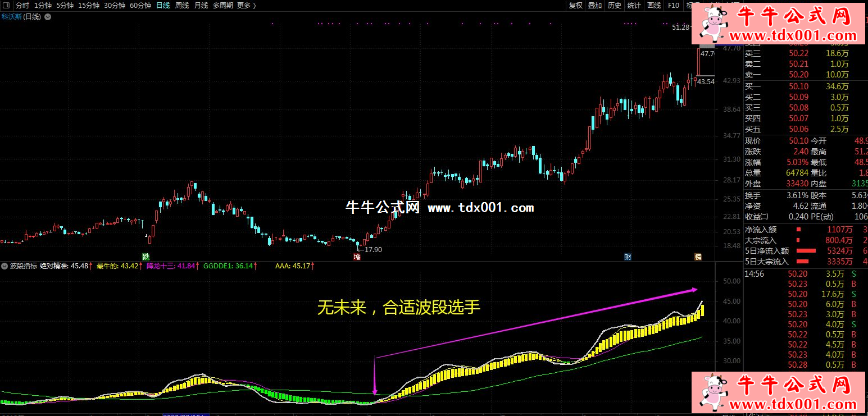Click the 14:56 trade tick time
Viewport: 868px width, 416px height.
755,274
